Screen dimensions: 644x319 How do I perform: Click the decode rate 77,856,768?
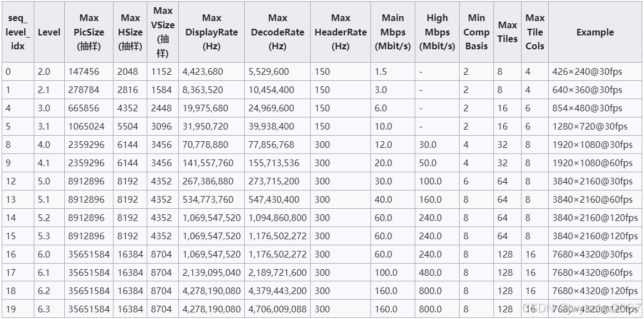tap(271, 145)
